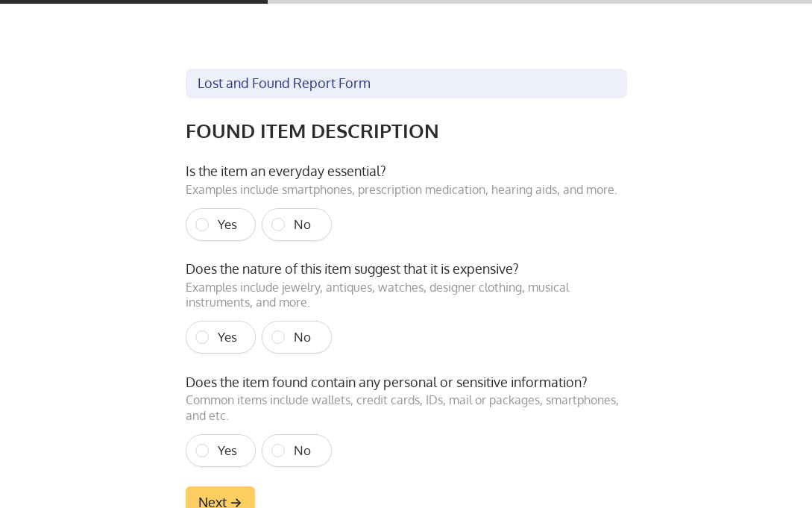Click the hint text mentioning jewelry and antiques
Viewport: 812px width, 508px height.
tap(377, 295)
